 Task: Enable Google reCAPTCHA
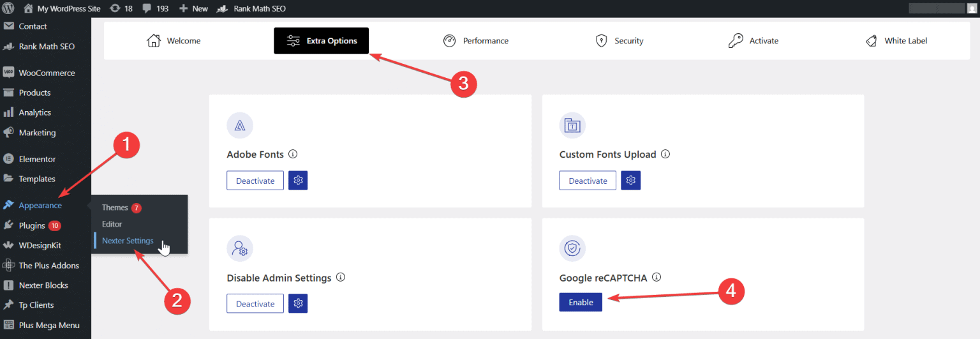coord(581,303)
